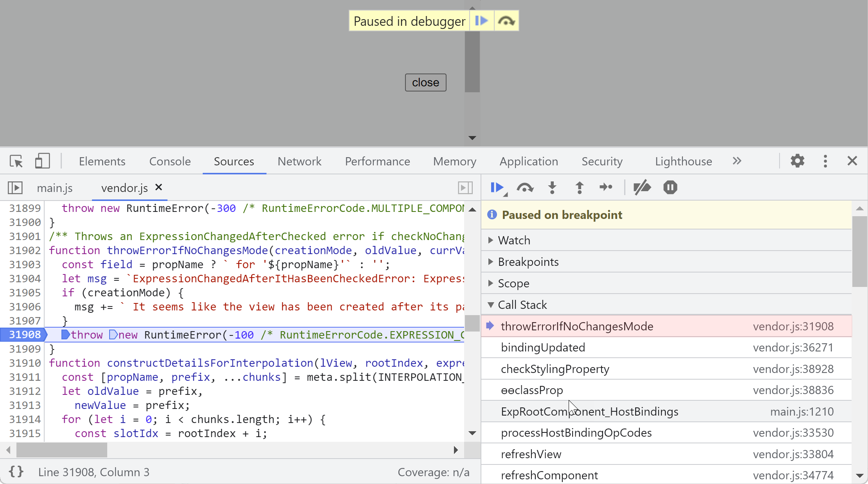Click the Paused on breakpoint info icon
Screen dimensions: 868x484
point(492,215)
